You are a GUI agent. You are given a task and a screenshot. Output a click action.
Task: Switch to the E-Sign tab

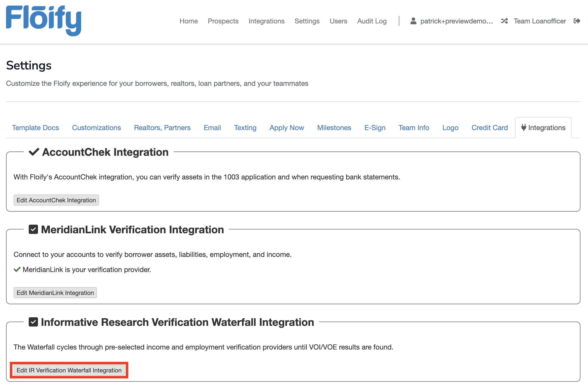click(375, 128)
